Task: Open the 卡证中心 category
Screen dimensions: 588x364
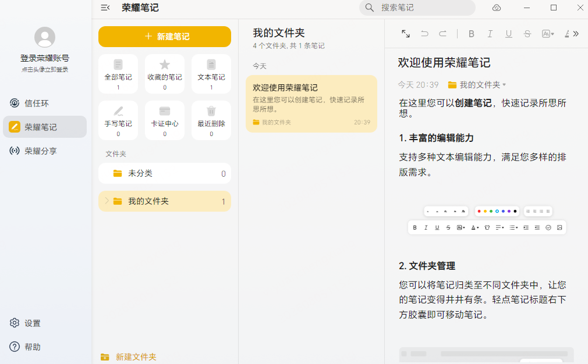Action: [165, 120]
